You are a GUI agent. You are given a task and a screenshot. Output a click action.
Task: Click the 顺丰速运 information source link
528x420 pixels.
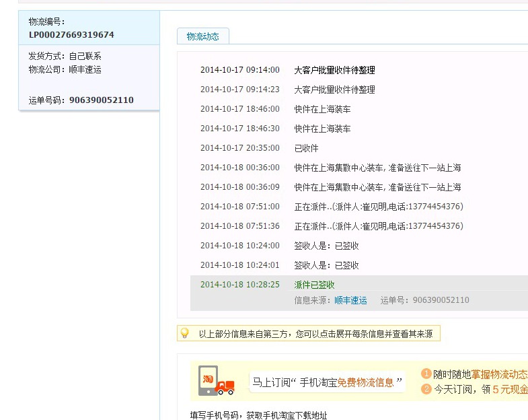[x=350, y=300]
